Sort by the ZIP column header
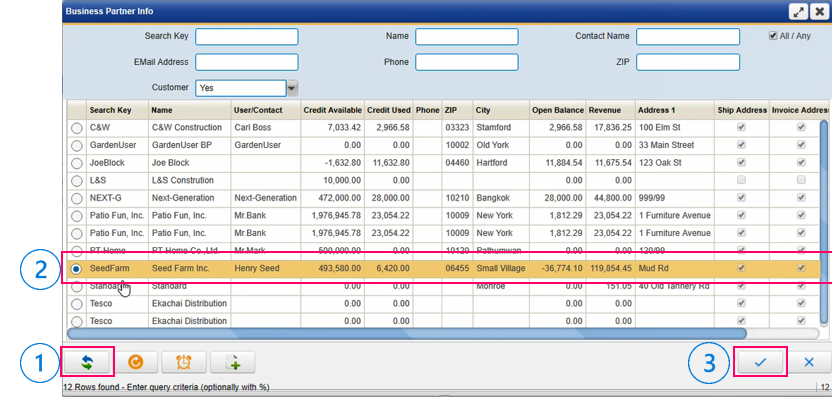Image resolution: width=832 pixels, height=399 pixels. pos(457,110)
